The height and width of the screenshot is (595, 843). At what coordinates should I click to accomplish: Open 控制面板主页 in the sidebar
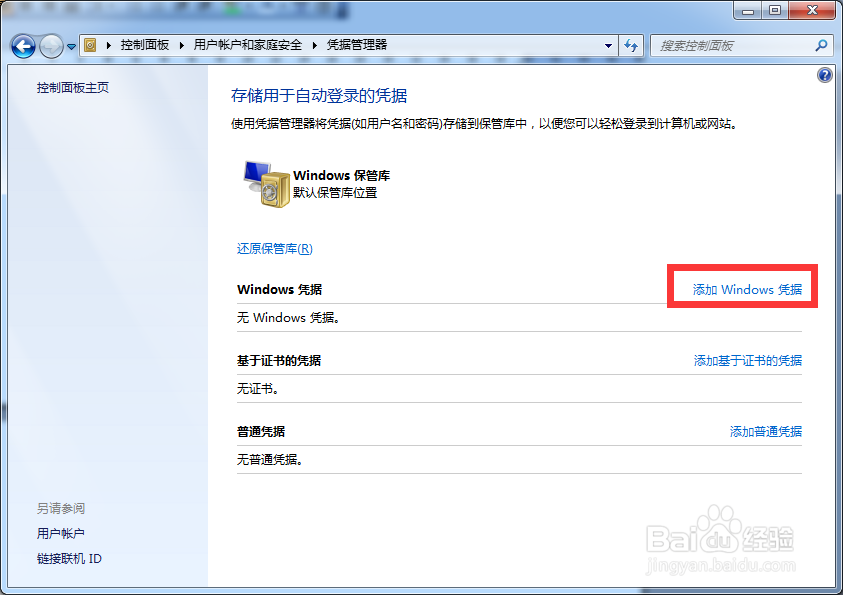click(x=73, y=88)
